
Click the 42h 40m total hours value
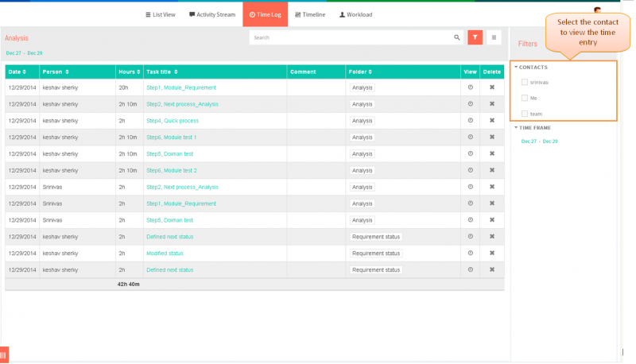(129, 285)
